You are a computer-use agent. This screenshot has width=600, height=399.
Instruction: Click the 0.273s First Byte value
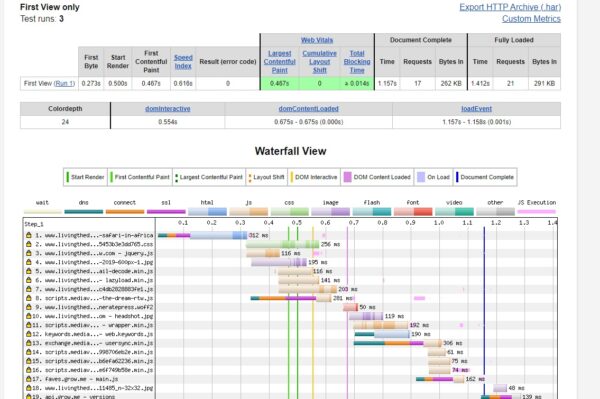point(91,83)
